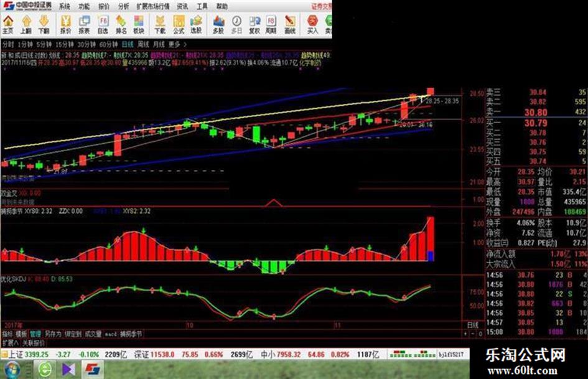Select the 捕捞季节 indicator tab
Image resolution: width=588 pixels, height=379 pixels.
pos(131,334)
